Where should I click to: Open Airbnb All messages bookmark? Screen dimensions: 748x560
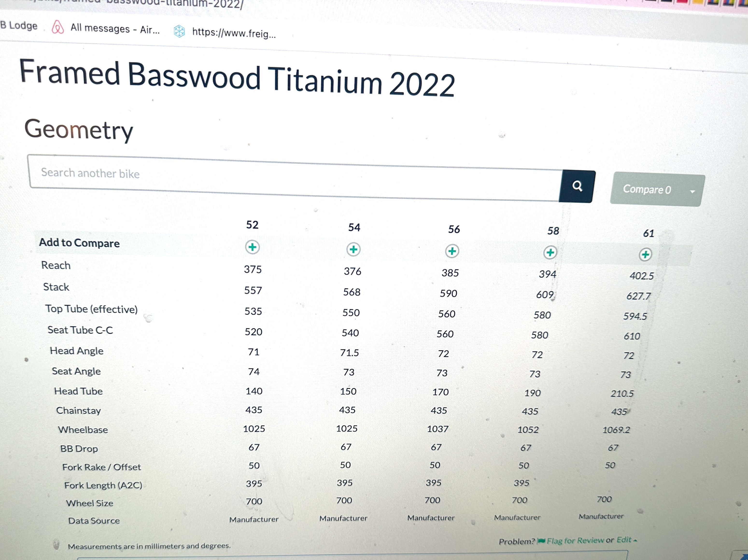click(x=106, y=28)
